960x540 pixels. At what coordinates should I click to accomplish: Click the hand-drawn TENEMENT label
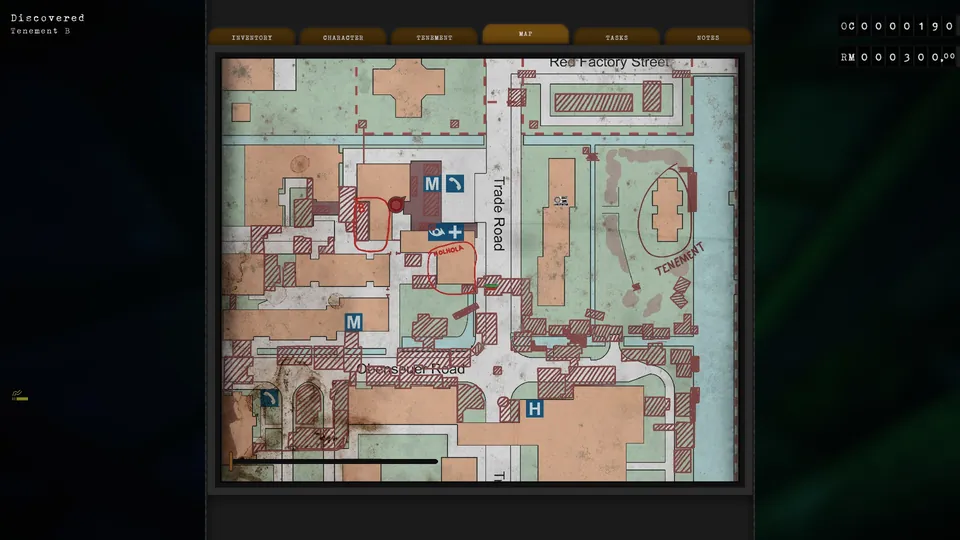679,260
